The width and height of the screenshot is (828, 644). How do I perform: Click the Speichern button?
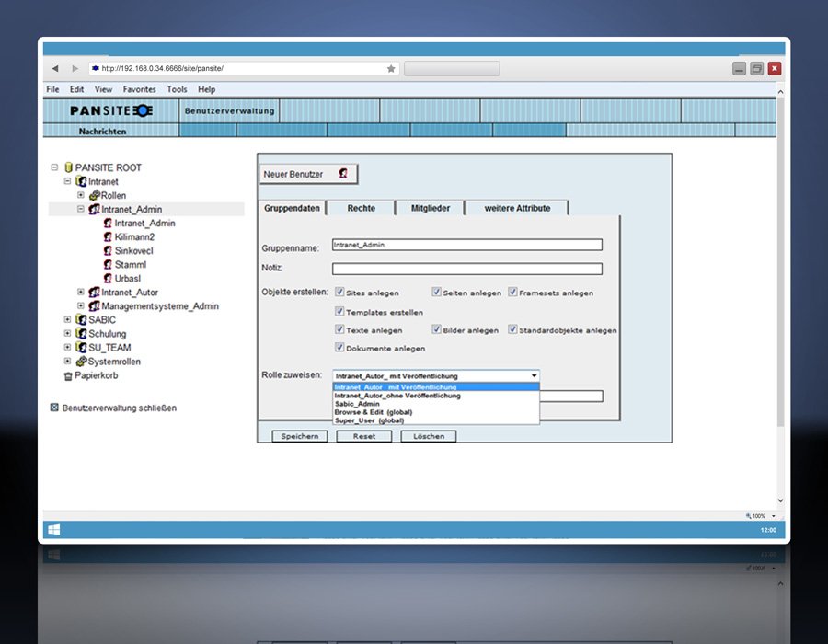coord(299,436)
